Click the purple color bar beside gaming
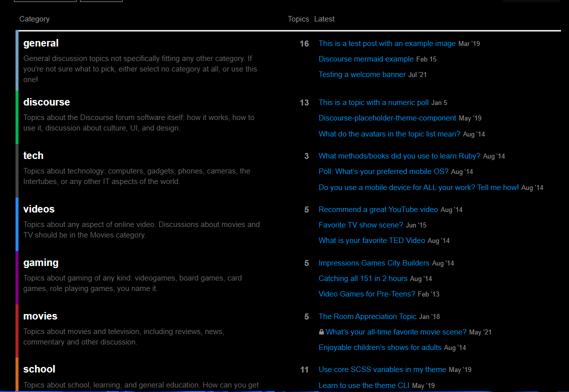Image resolution: width=569 pixels, height=392 pixels. tap(17, 277)
